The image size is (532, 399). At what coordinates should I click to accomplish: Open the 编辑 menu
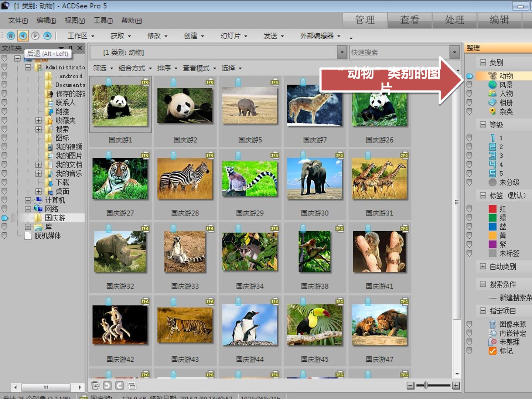(x=47, y=20)
